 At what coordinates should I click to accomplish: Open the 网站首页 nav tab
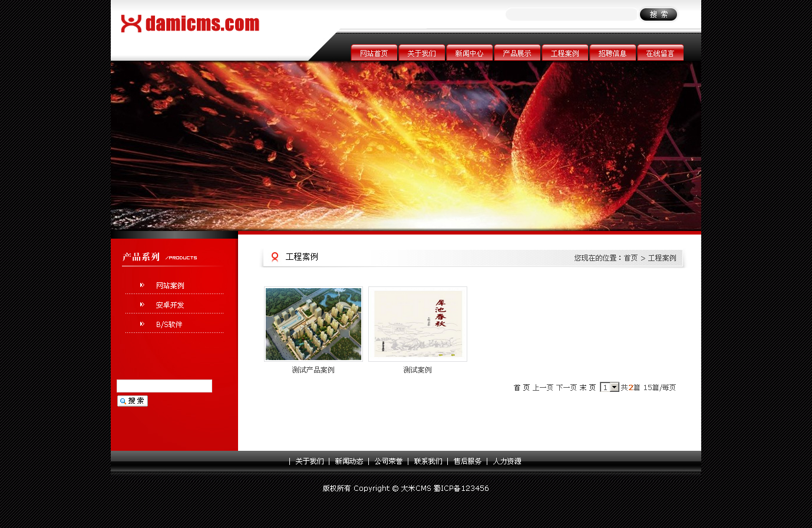(374, 53)
